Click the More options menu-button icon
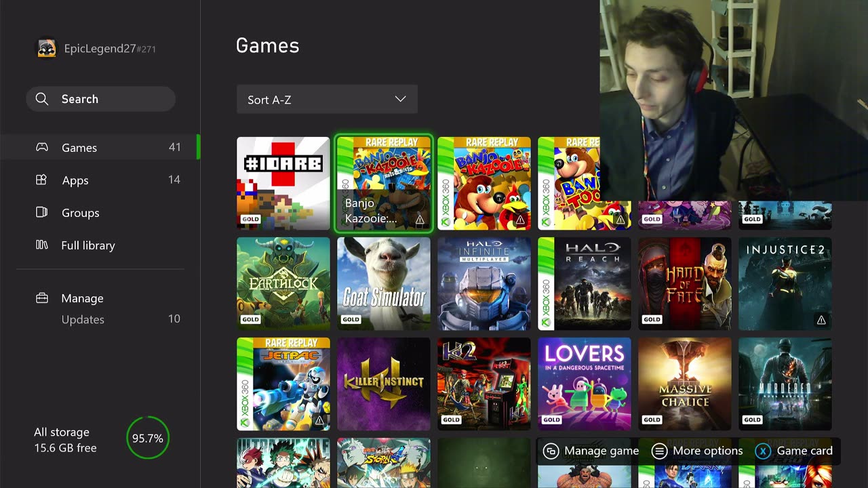The image size is (868, 488). point(659,451)
